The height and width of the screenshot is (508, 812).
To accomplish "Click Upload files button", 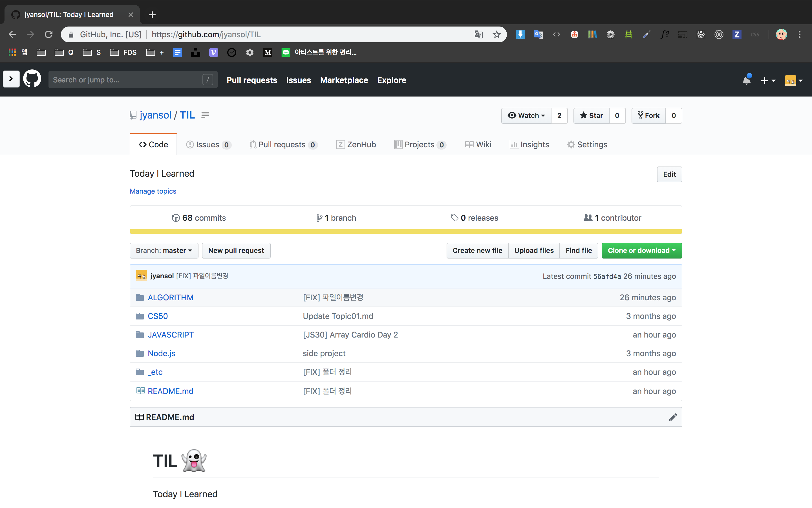I will [x=534, y=250].
